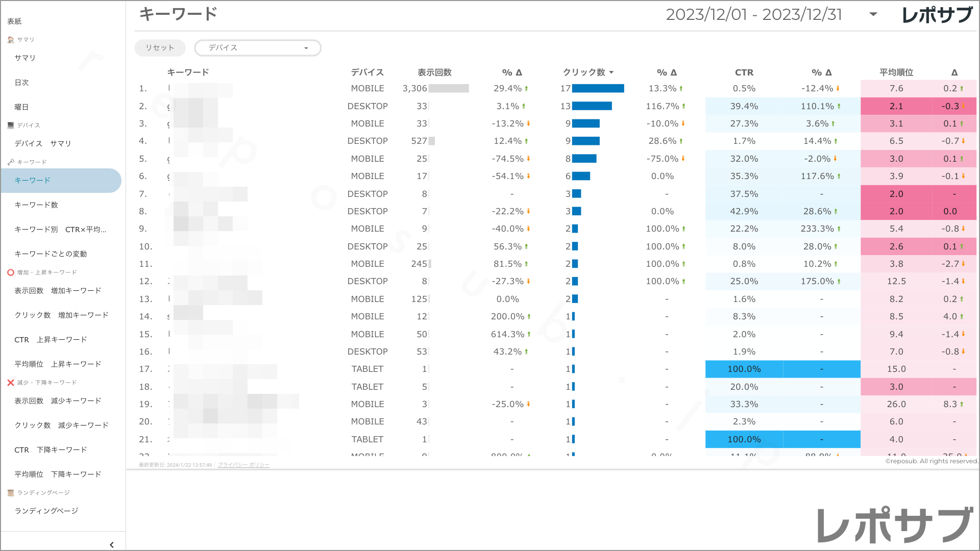Open the 日次 report page
Screen dimensions: 980x551
[x=21, y=83]
